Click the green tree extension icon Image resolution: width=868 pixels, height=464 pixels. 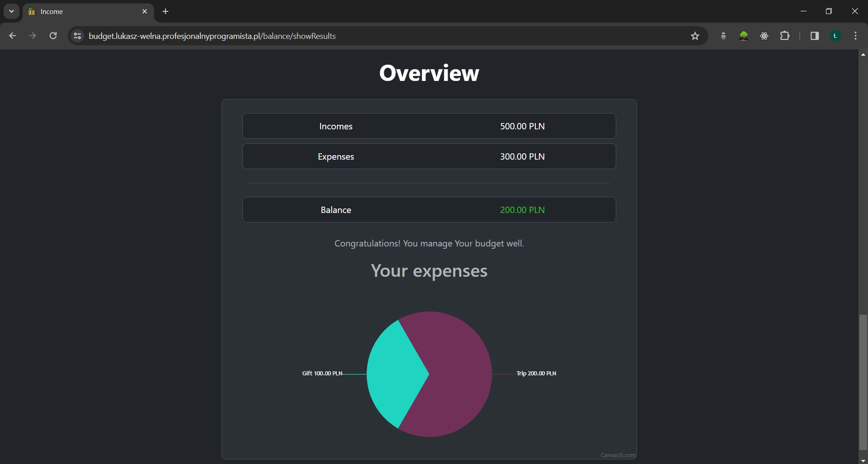[x=743, y=36]
